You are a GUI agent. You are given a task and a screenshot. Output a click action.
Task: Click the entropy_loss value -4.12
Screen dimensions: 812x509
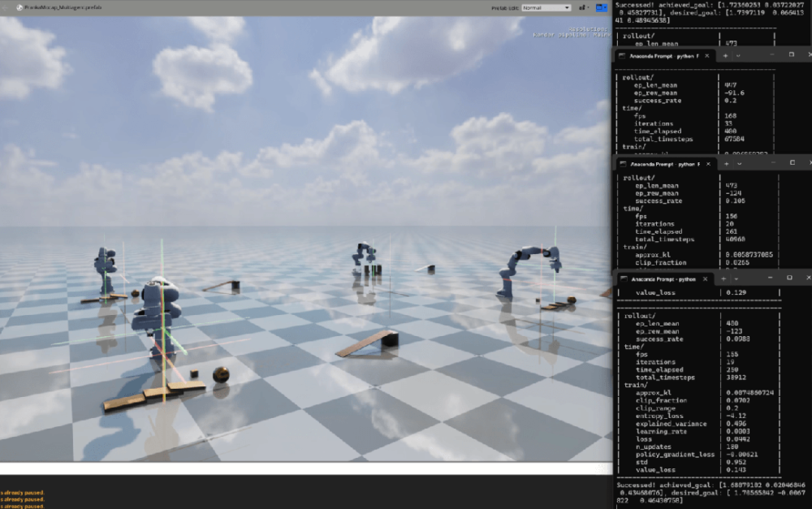[x=736, y=416]
